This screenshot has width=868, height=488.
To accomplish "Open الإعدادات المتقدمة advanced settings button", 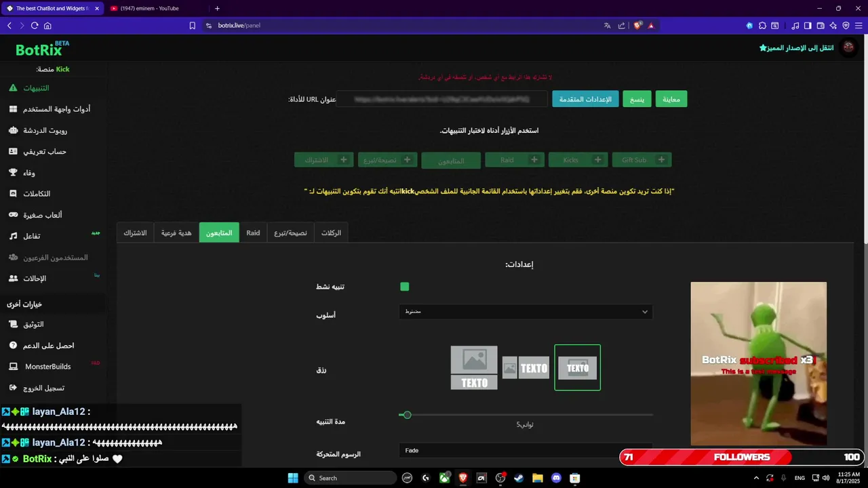I will tap(585, 99).
